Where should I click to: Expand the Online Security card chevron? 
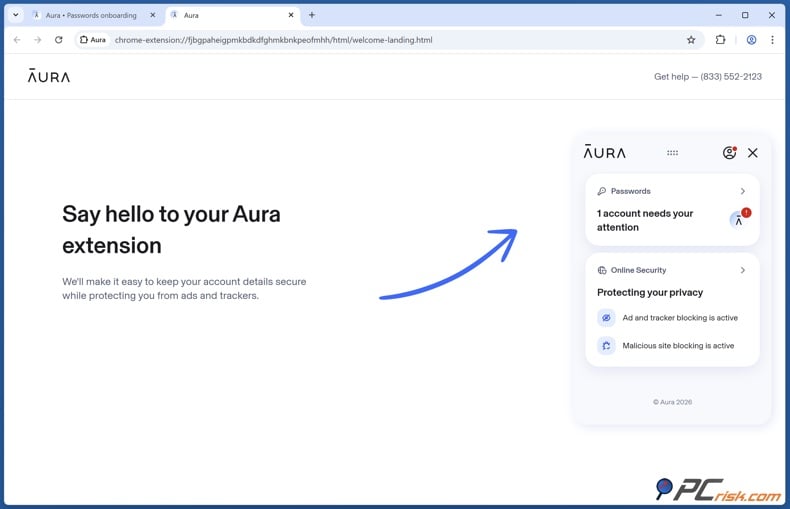click(x=743, y=270)
